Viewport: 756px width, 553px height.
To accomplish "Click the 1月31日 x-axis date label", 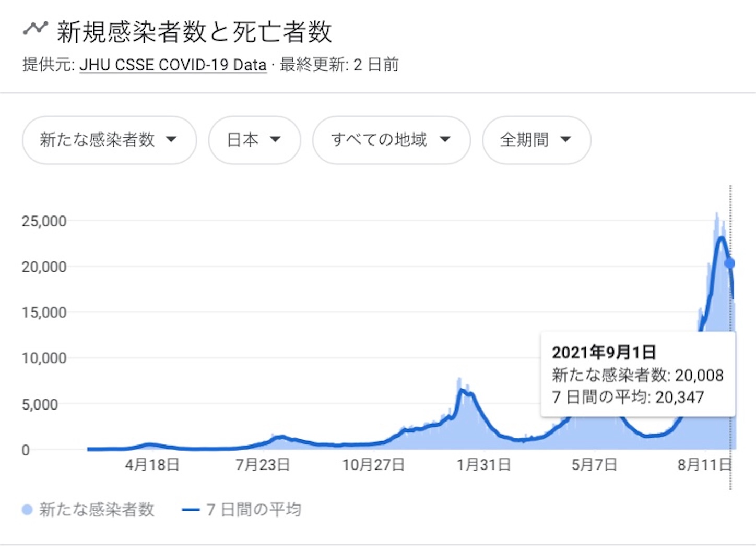I will click(x=483, y=464).
